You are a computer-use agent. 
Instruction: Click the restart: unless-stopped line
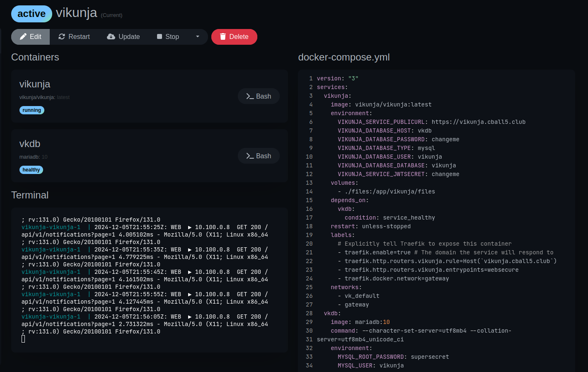(370, 226)
